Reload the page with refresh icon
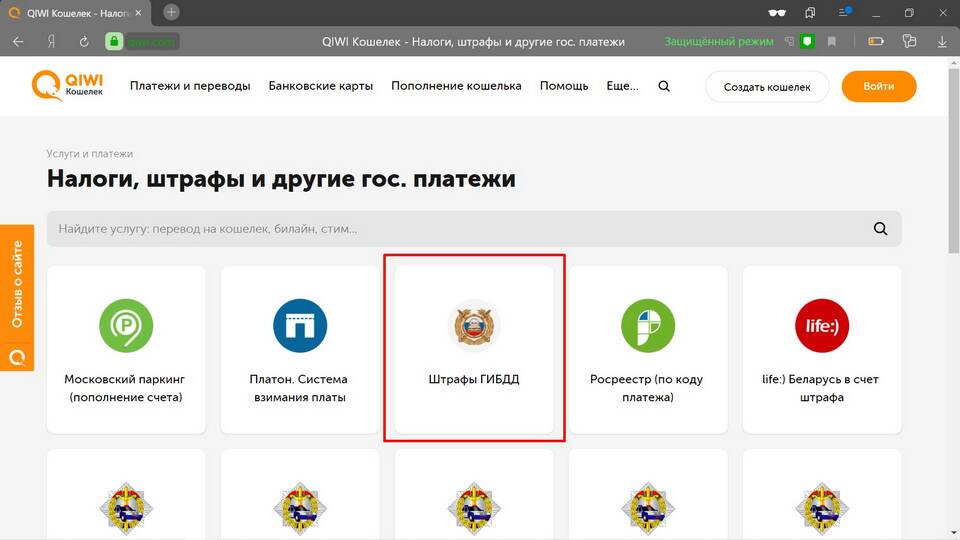 [84, 42]
